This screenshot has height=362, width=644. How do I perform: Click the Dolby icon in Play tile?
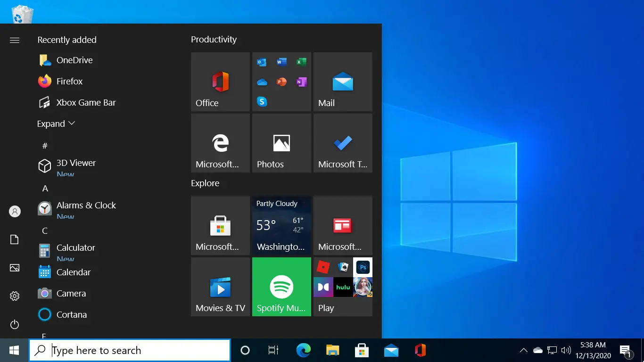323,287
